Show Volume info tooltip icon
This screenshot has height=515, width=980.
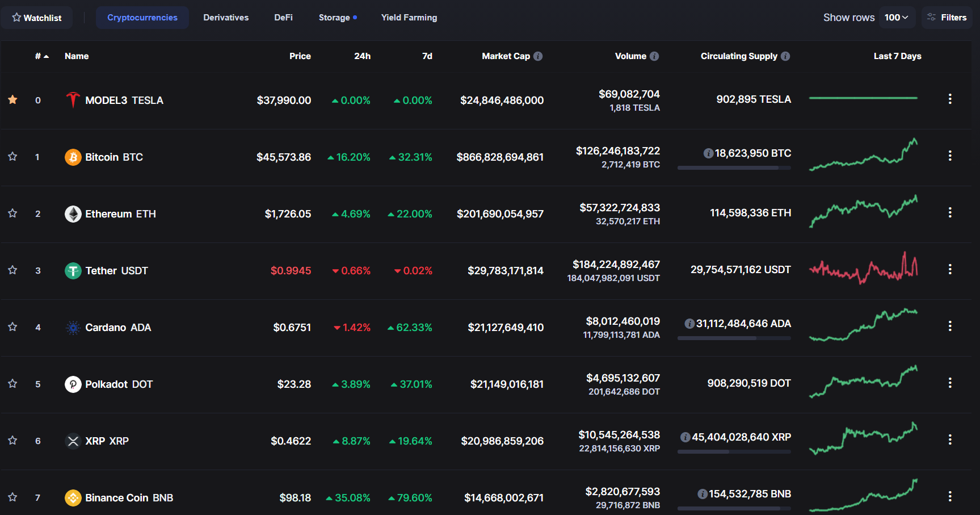click(654, 56)
